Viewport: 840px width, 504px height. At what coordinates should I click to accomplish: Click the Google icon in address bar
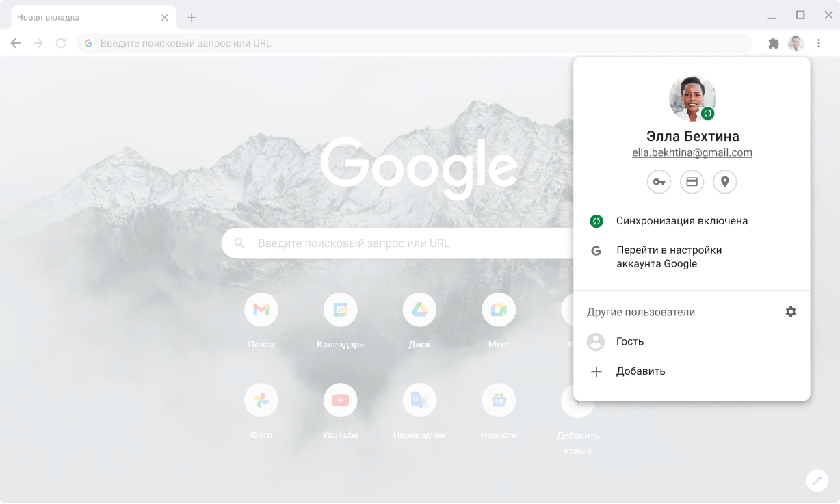click(88, 43)
